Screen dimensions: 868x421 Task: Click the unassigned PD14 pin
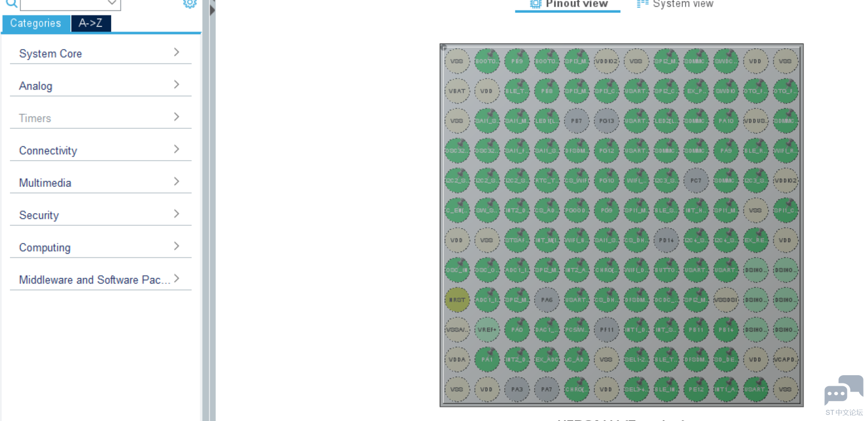pyautogui.click(x=666, y=240)
